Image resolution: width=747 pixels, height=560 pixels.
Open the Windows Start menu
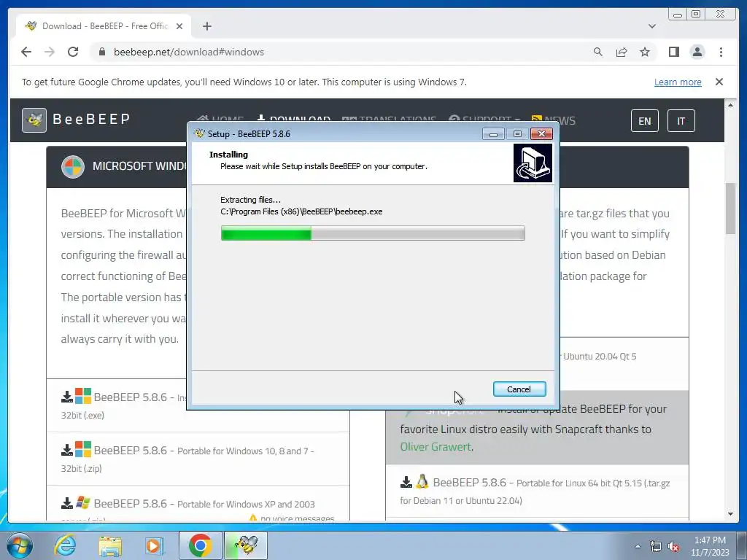pos(20,545)
